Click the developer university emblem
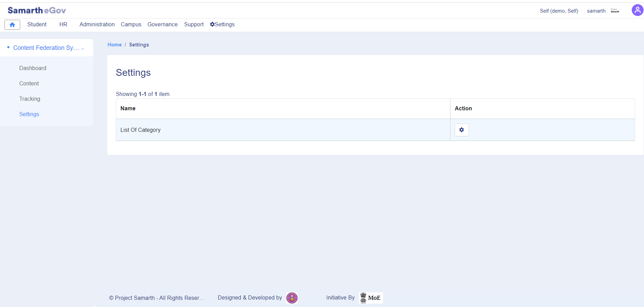This screenshot has height=307, width=644. pyautogui.click(x=292, y=298)
